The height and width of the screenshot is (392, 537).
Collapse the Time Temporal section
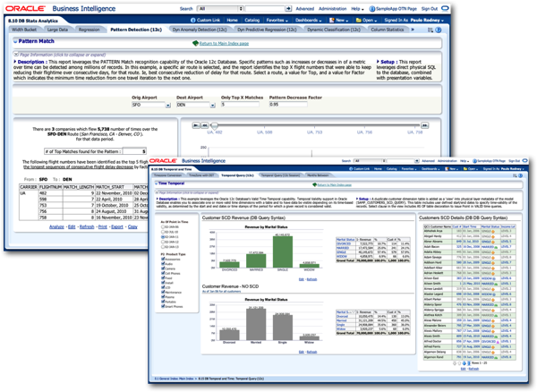156,183
